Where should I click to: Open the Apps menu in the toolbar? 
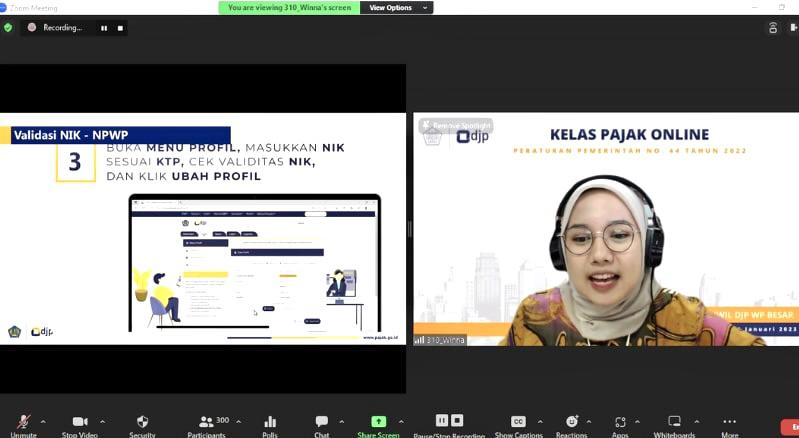pos(620,422)
